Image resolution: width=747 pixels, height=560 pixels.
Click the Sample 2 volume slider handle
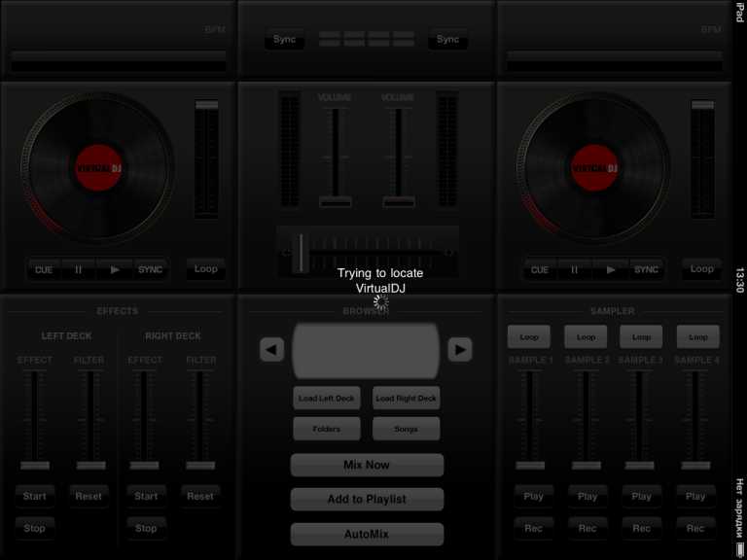586,466
